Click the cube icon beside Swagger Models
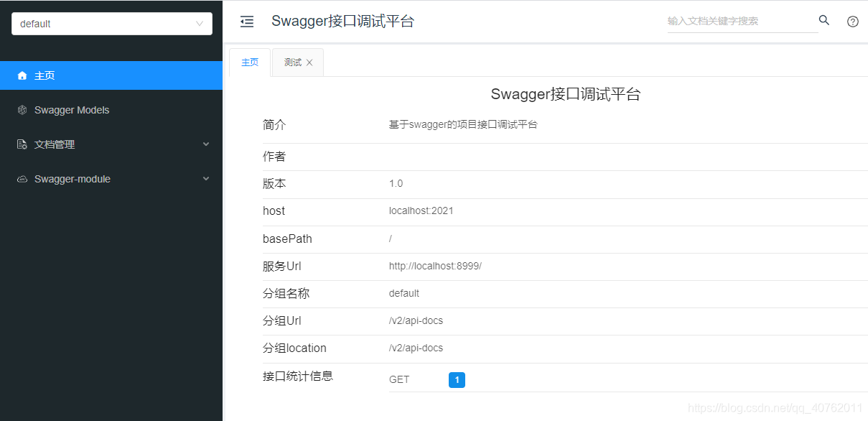Image resolution: width=868 pixels, height=421 pixels. click(x=21, y=109)
